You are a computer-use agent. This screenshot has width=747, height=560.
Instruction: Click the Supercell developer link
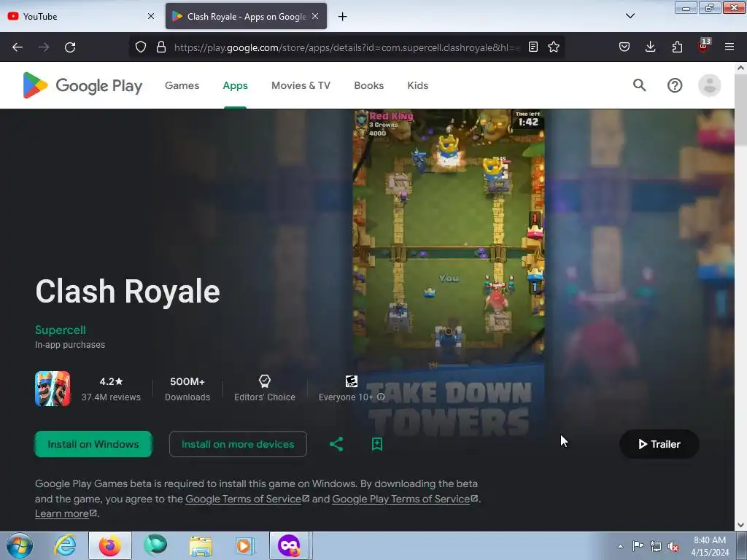tap(61, 330)
